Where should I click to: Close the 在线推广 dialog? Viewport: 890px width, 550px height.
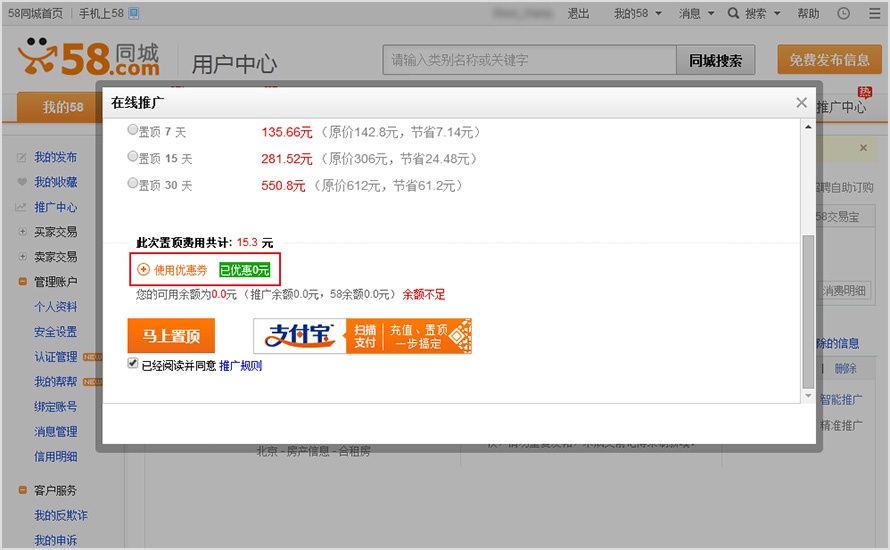(x=801, y=103)
